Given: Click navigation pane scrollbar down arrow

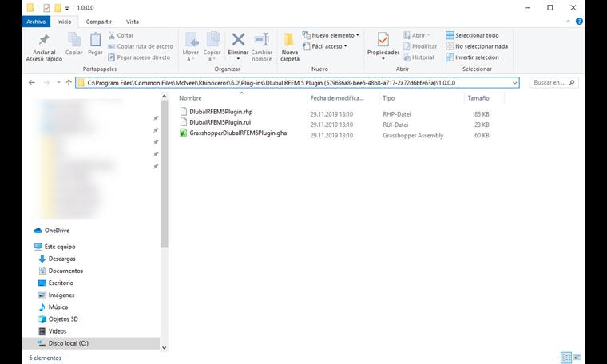Looking at the screenshot, I should [x=165, y=347].
